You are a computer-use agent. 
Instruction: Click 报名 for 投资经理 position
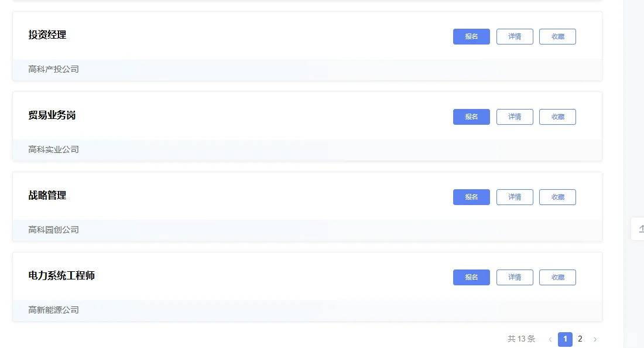coord(471,36)
